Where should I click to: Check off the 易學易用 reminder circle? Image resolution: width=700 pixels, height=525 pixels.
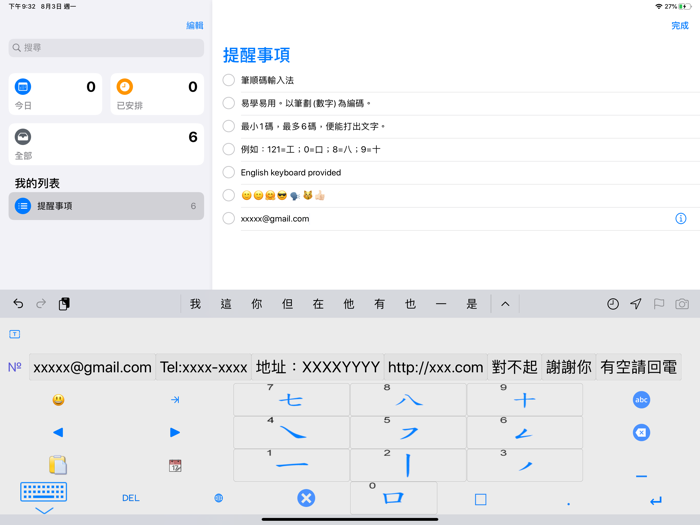click(x=229, y=103)
